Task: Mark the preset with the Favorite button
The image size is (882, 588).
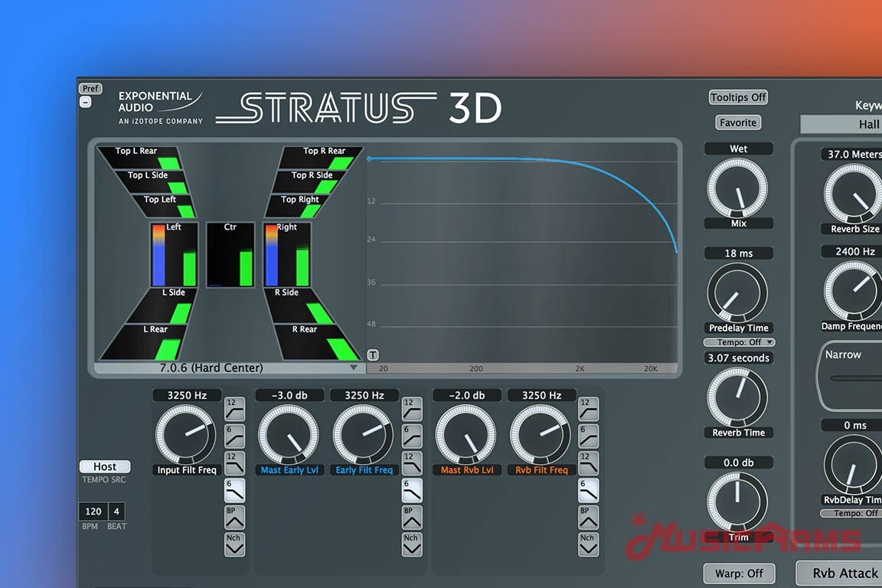Action: (x=738, y=122)
